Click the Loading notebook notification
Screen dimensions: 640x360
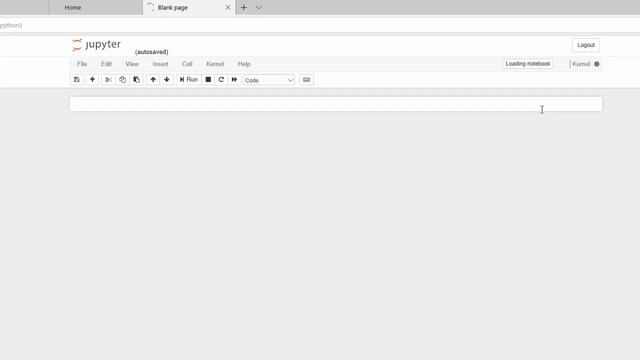528,64
